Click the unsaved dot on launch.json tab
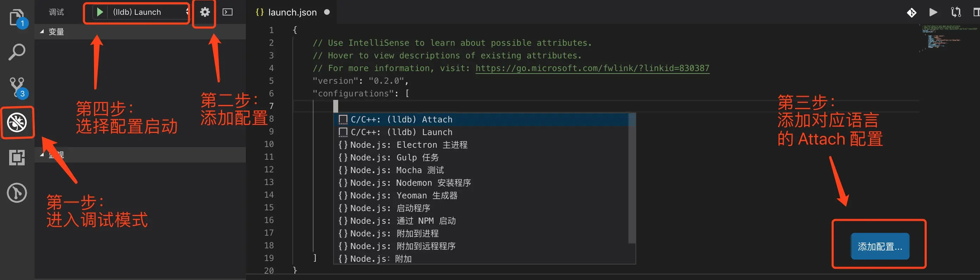This screenshot has width=980, height=280. pyautogui.click(x=327, y=12)
